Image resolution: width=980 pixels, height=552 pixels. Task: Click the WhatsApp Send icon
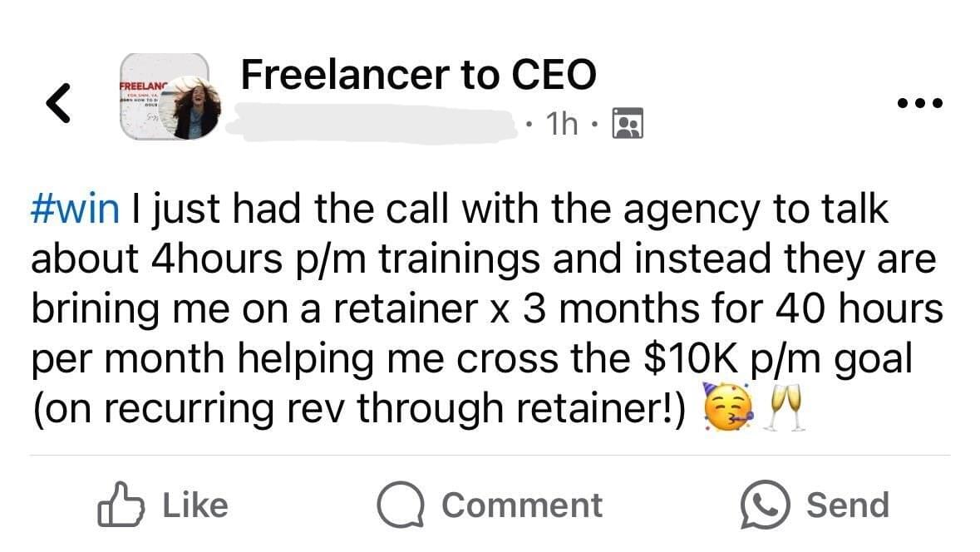pos(764,505)
